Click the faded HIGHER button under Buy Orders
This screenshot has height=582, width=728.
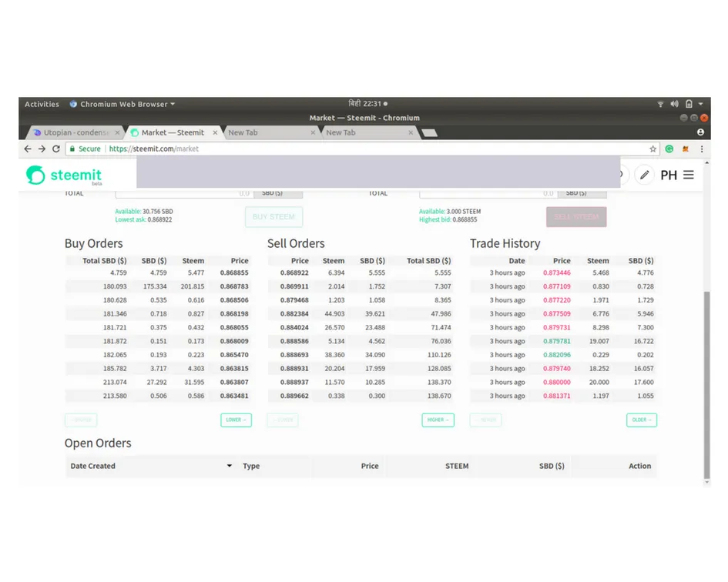(x=81, y=420)
